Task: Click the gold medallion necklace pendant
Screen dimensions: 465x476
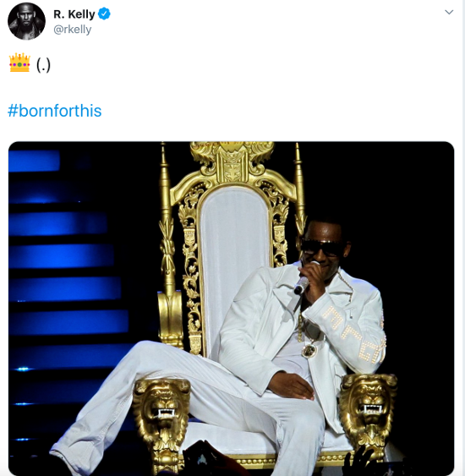Action: (x=309, y=350)
